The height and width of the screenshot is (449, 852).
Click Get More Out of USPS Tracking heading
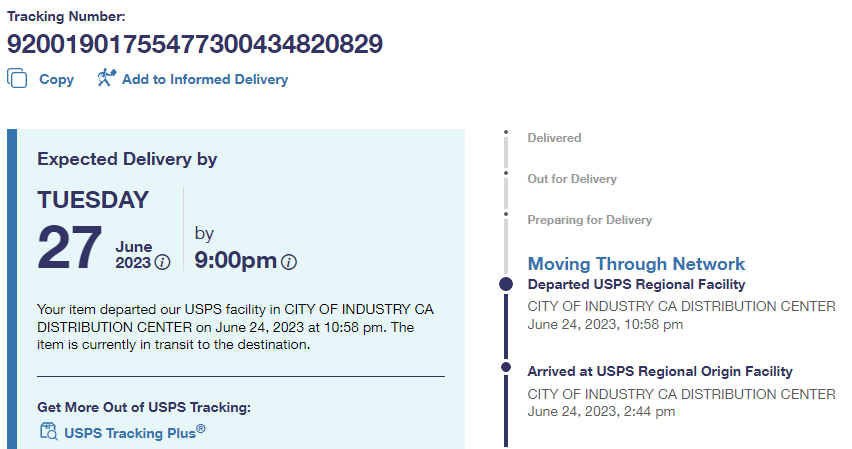click(143, 407)
